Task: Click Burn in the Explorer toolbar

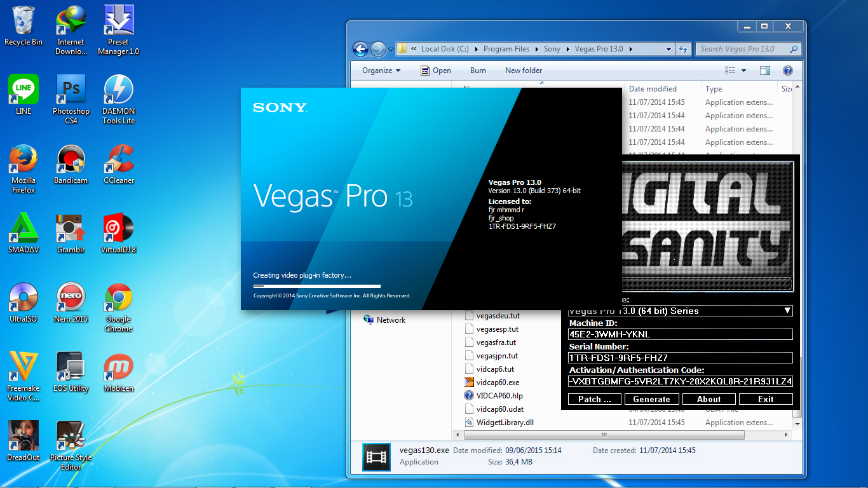Action: (478, 71)
